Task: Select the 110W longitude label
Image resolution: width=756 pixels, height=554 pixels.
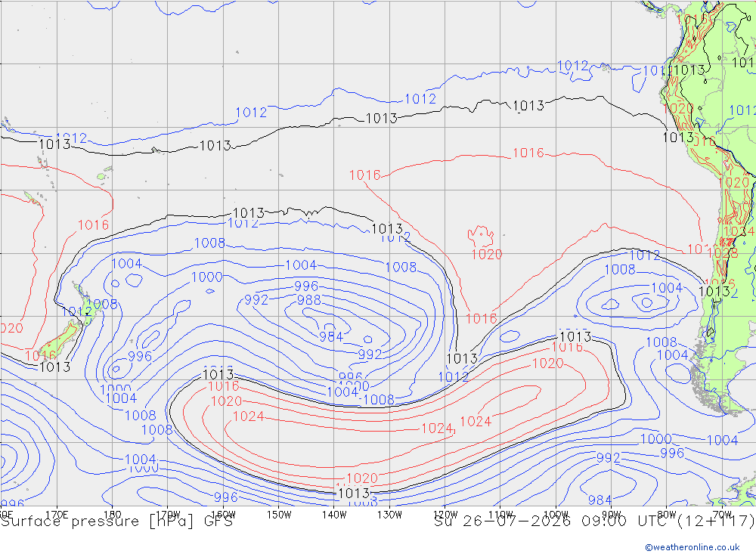Action: tap(500, 515)
